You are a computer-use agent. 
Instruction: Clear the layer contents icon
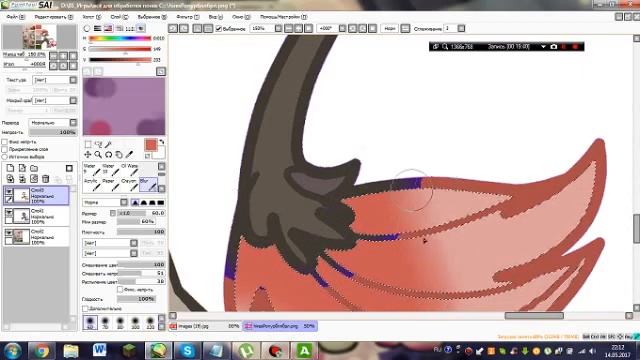click(34, 179)
